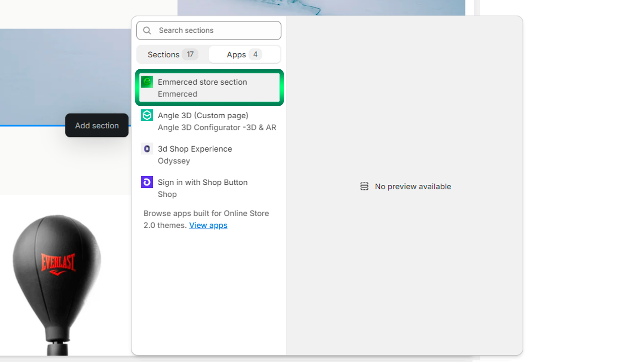Click the no preview placeholder icon
This screenshot has height=362, width=644.
[x=364, y=186]
